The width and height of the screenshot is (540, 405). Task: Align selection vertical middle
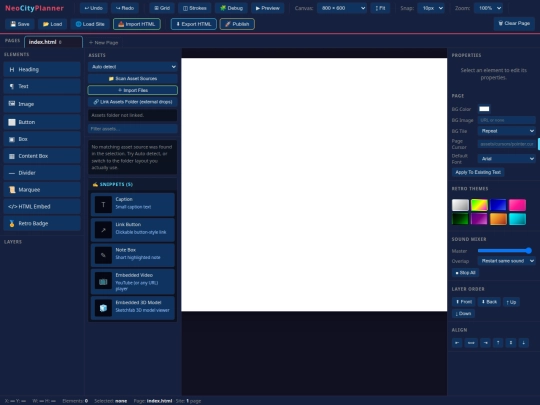click(511, 343)
